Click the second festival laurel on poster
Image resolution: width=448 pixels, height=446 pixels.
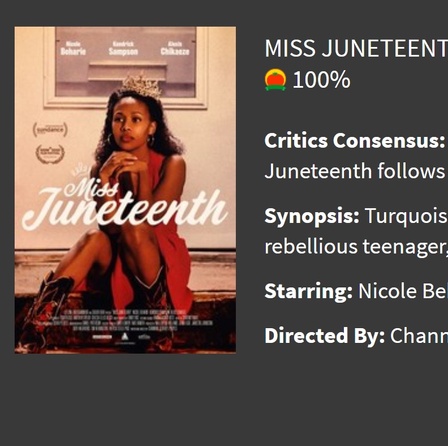tap(50, 154)
